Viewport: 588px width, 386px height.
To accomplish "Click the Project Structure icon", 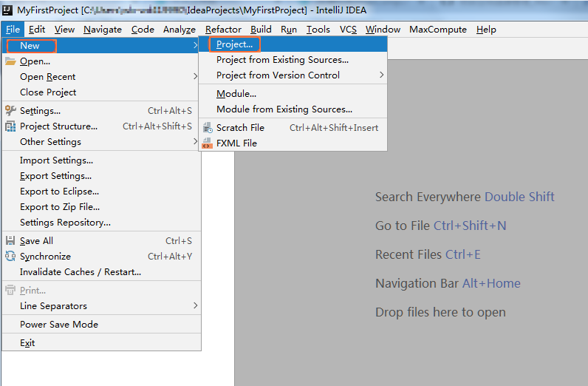I will 10,126.
